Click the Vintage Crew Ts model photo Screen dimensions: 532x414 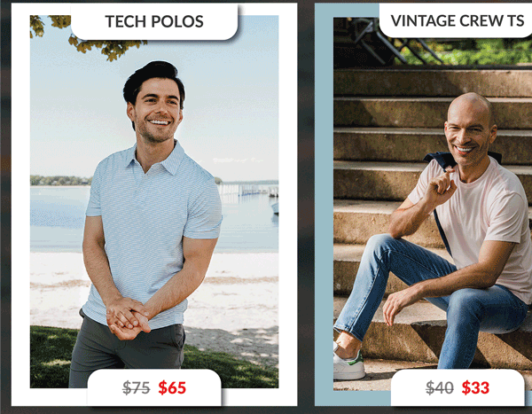pyautogui.click(x=433, y=204)
